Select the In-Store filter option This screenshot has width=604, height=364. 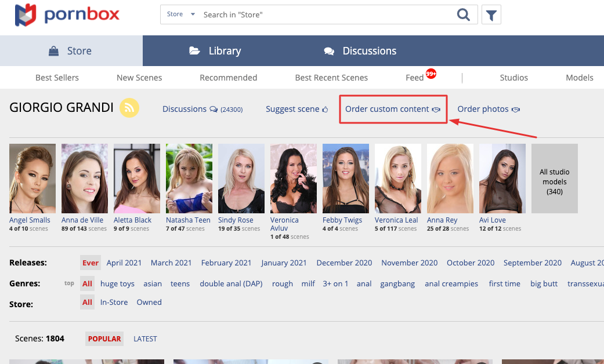[x=114, y=302]
